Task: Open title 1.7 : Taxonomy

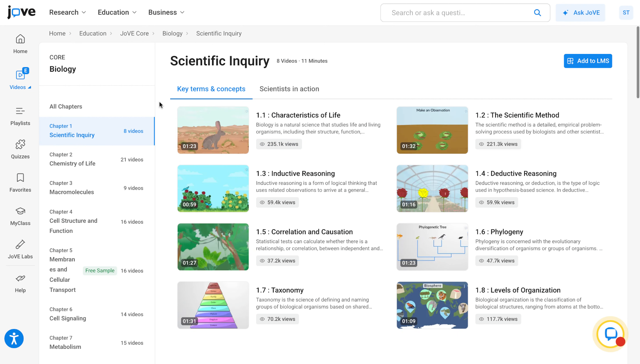Action: click(x=280, y=290)
